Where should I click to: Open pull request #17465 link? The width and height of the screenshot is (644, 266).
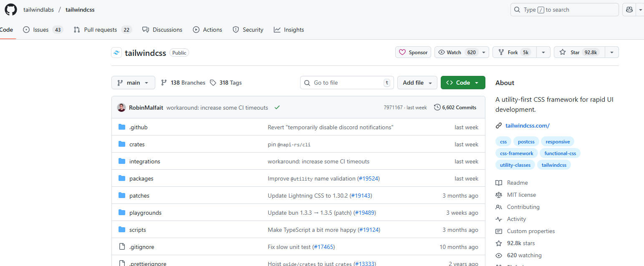324,247
